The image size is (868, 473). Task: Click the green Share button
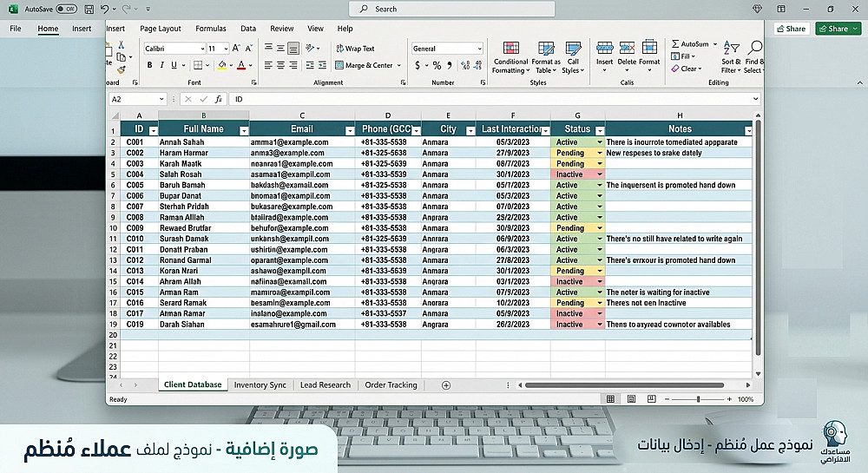(x=838, y=29)
